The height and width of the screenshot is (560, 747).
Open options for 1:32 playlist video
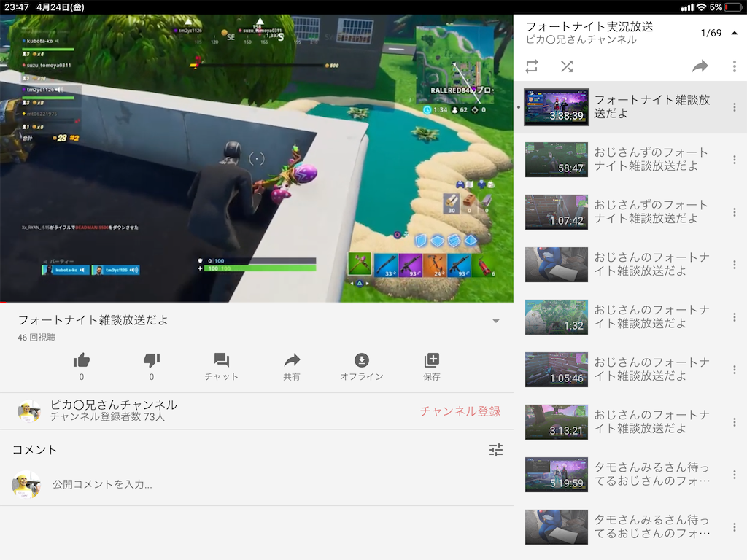pos(734,318)
